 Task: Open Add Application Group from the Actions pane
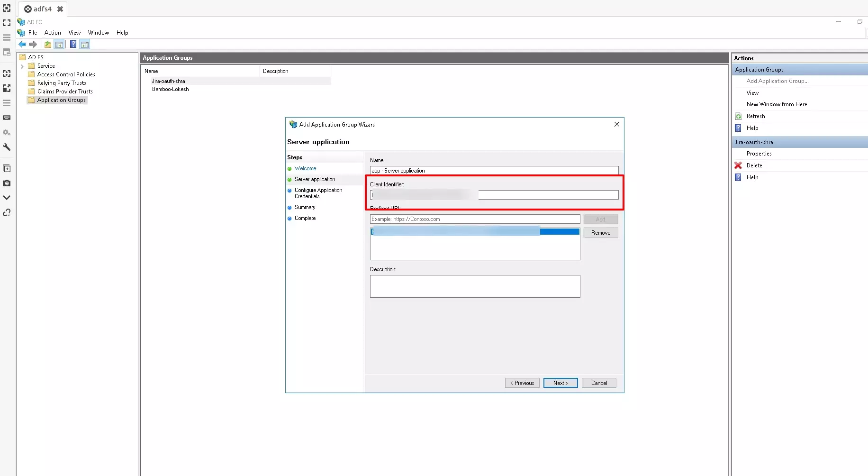click(x=778, y=81)
